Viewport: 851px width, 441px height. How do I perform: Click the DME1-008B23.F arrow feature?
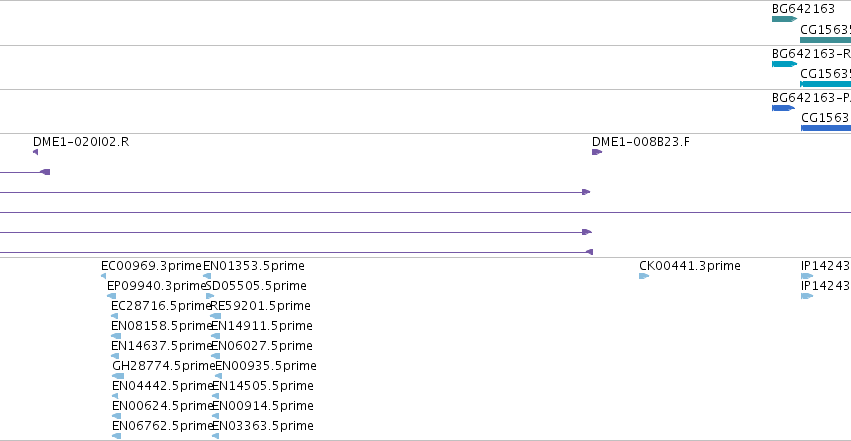click(x=597, y=152)
